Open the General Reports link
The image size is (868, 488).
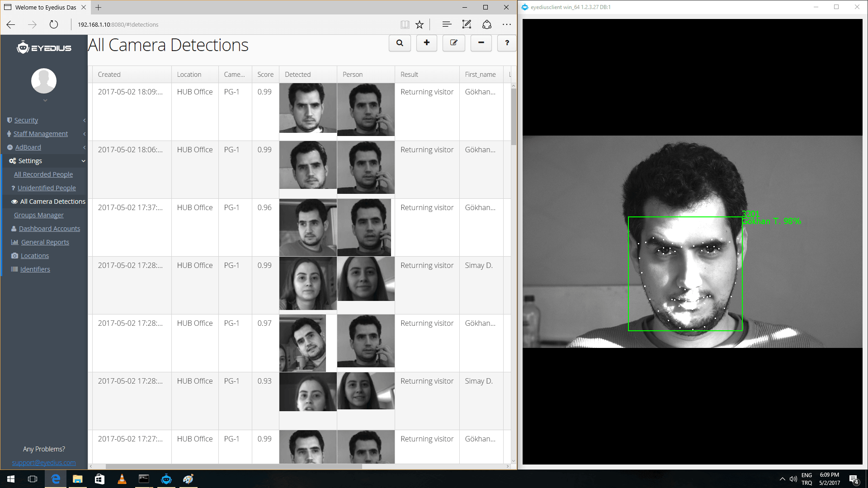tap(45, 242)
